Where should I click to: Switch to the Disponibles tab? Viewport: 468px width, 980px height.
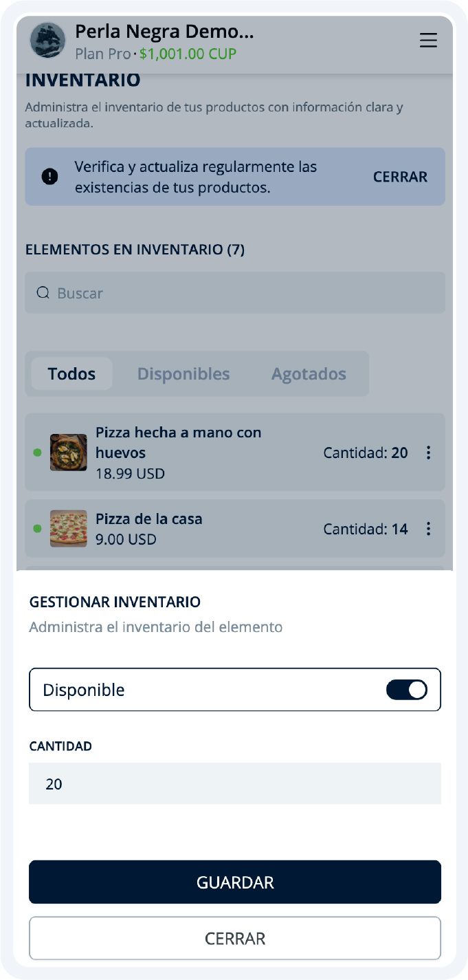(183, 373)
